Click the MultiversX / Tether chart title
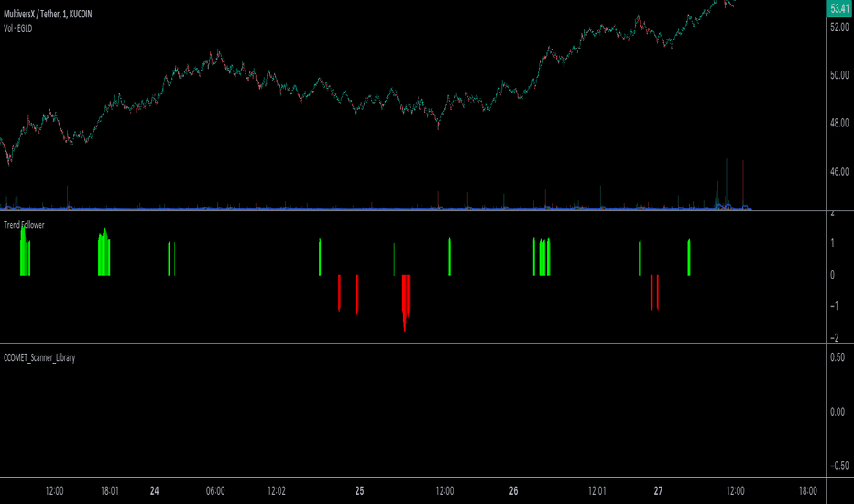This screenshot has width=854, height=504. 48,14
